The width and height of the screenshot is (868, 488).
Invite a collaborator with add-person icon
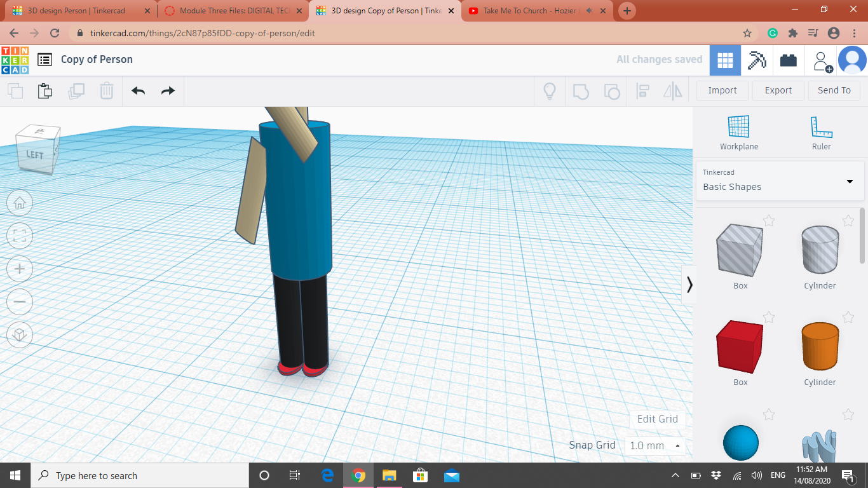(x=822, y=61)
